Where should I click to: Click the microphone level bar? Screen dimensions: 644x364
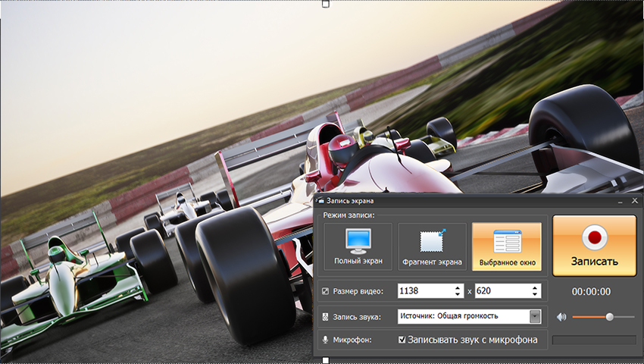tap(594, 340)
